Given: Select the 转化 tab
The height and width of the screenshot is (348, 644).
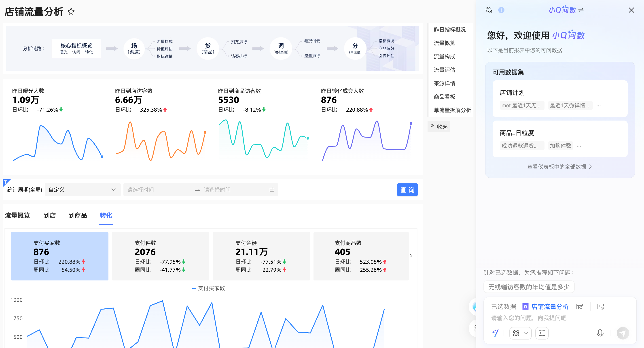Looking at the screenshot, I should pyautogui.click(x=106, y=215).
